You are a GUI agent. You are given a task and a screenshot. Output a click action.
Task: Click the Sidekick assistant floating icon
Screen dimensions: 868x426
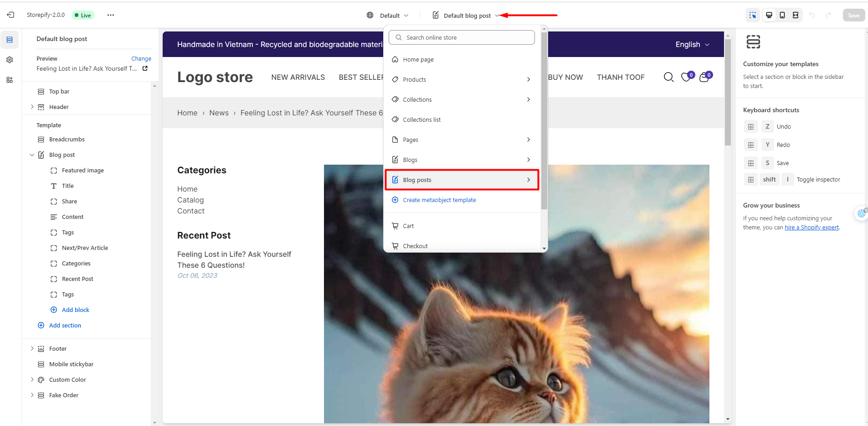pyautogui.click(x=861, y=213)
